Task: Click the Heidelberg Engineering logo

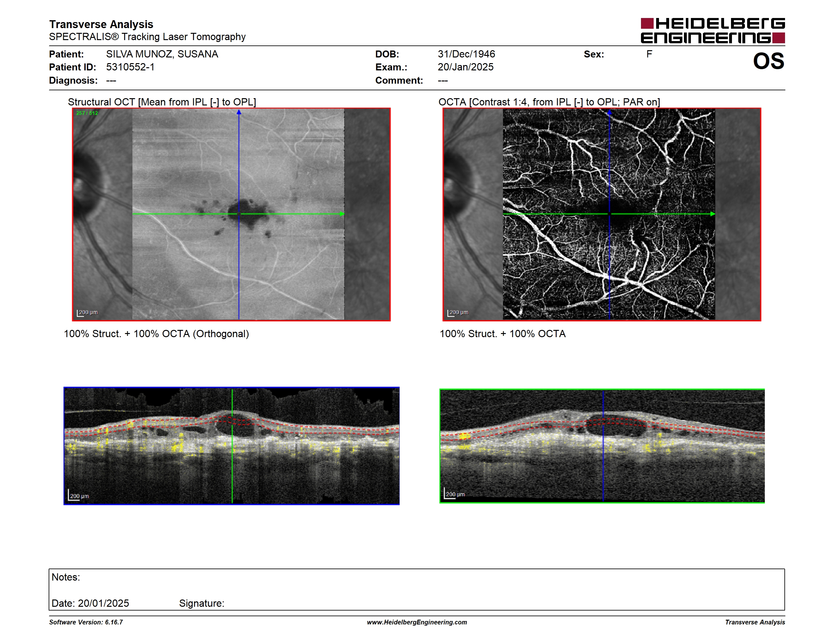Action: point(713,31)
